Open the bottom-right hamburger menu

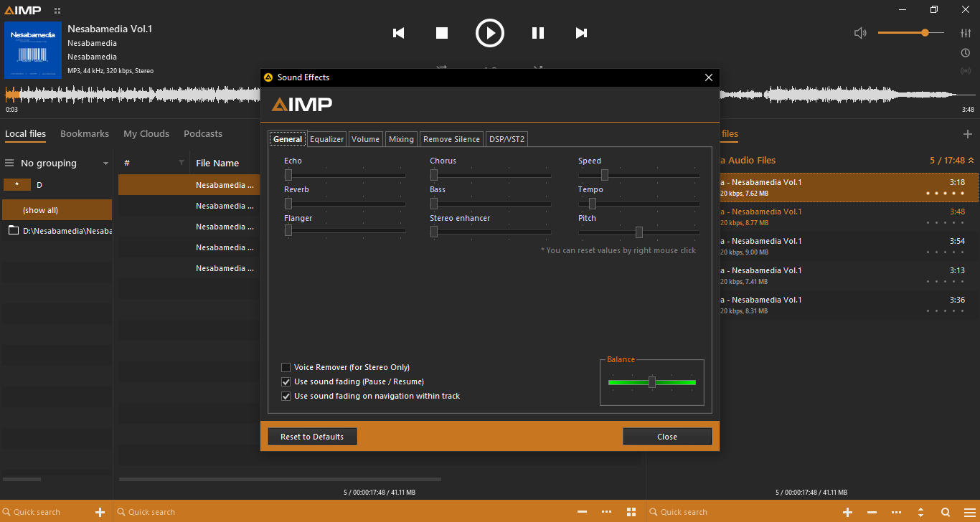(969, 512)
